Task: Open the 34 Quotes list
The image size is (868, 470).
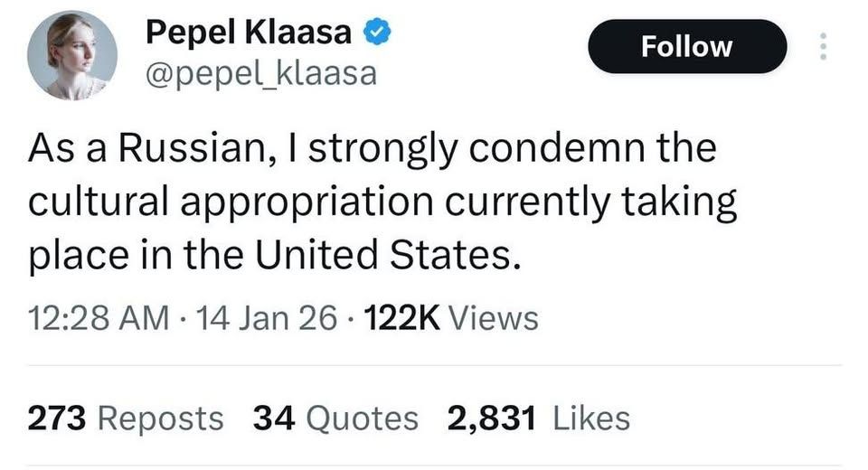Action: [x=335, y=418]
